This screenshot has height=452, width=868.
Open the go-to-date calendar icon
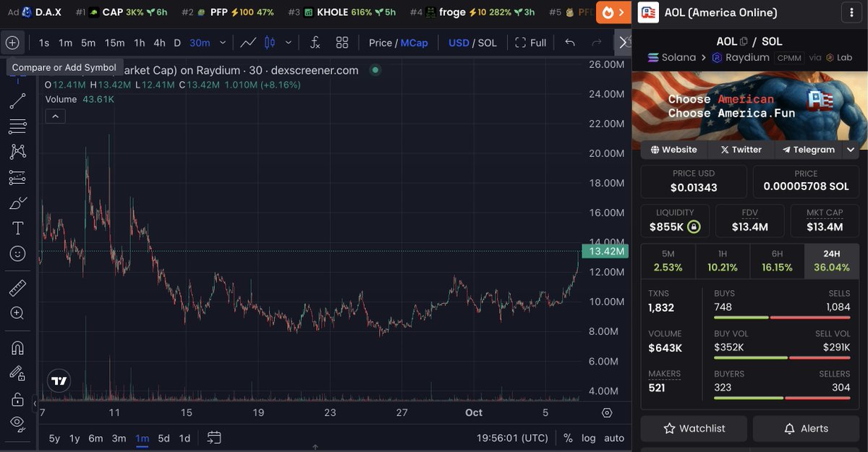pos(213,438)
